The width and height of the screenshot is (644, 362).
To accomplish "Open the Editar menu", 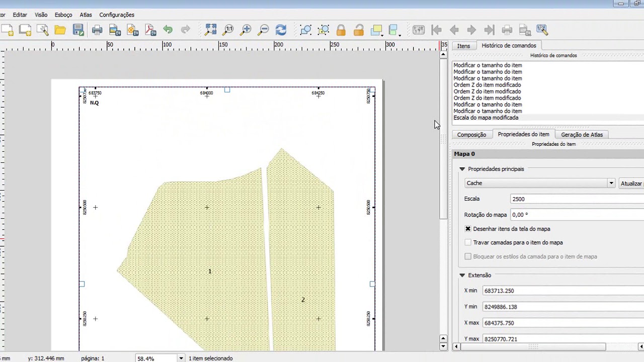I will coord(20,15).
